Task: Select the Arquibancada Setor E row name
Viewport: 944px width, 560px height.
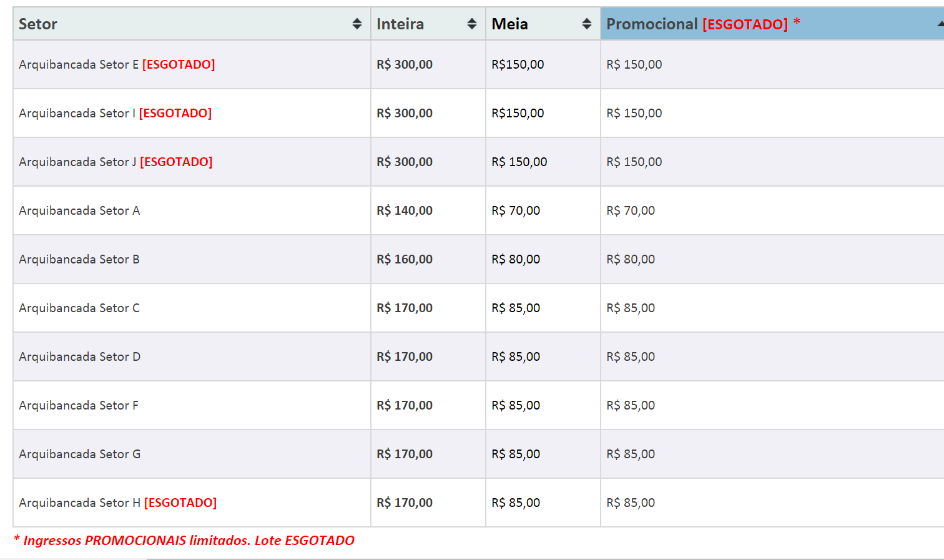Action: [79, 64]
